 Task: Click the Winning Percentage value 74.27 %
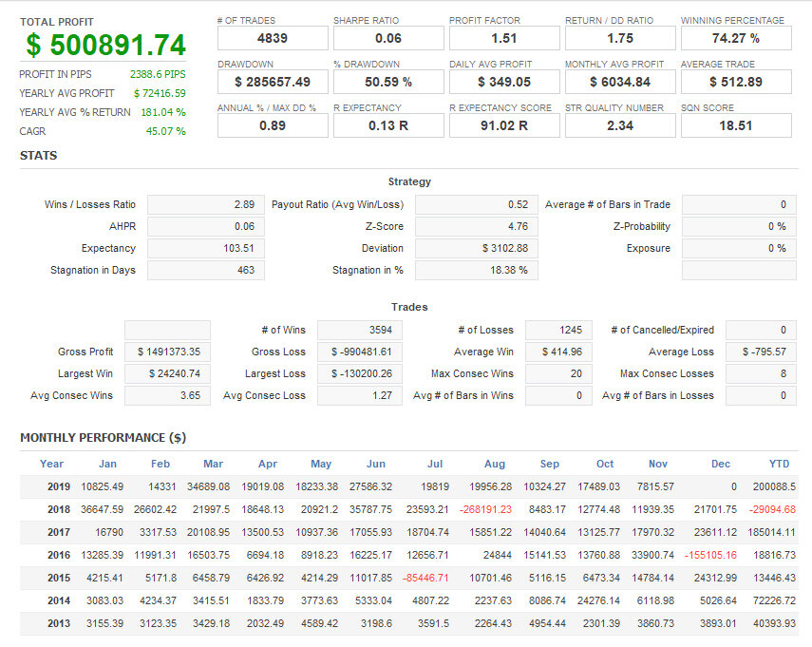[736, 38]
